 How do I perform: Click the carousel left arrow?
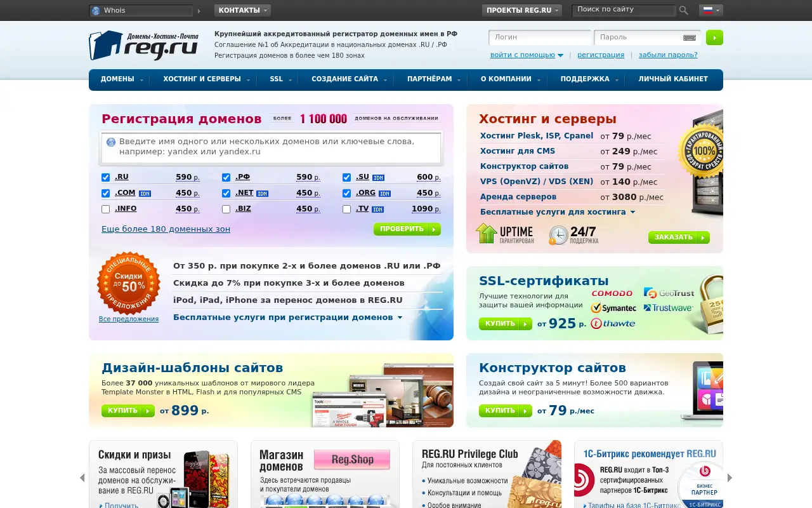[82, 478]
